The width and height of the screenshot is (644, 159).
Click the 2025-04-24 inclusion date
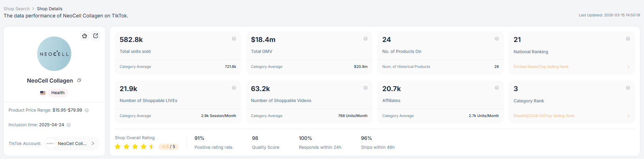(51, 125)
